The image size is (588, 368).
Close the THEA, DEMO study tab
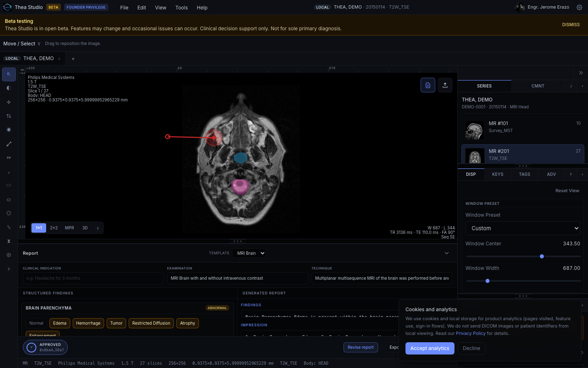(x=59, y=59)
